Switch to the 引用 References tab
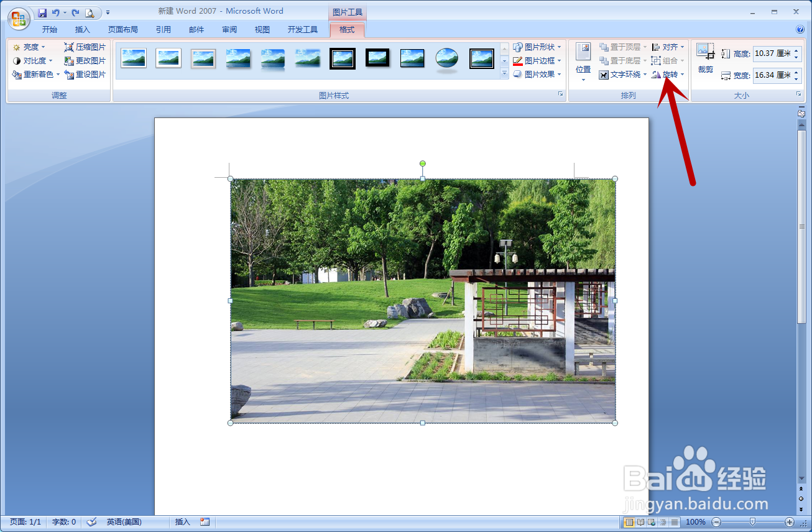The height and width of the screenshot is (532, 812). tap(164, 30)
